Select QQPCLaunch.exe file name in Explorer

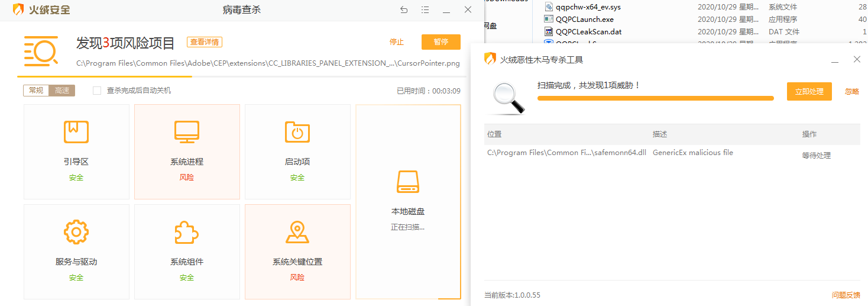[585, 20]
